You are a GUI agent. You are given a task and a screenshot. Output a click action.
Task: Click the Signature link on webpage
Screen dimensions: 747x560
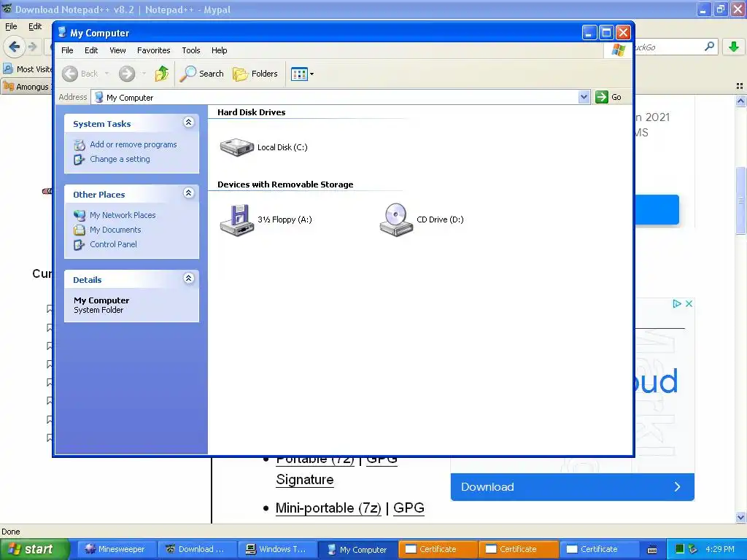[304, 480]
